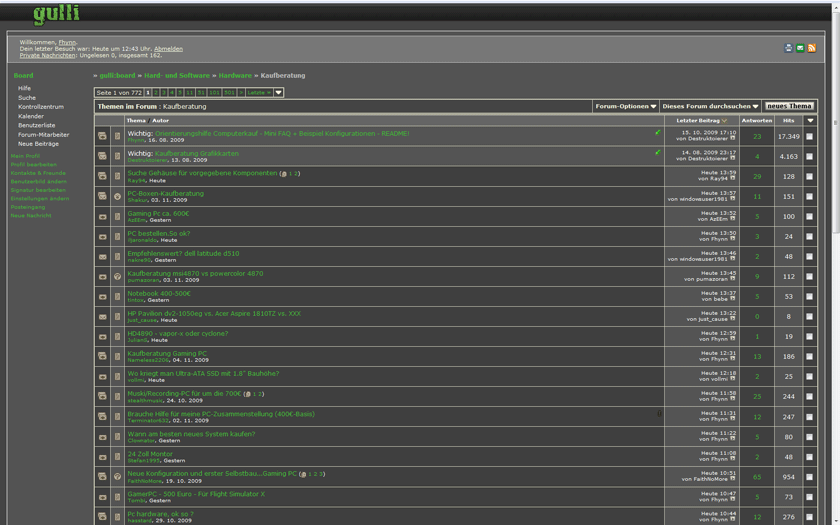
Task: Tick checkbox for Suche Gehäuse thread
Action: (809, 176)
